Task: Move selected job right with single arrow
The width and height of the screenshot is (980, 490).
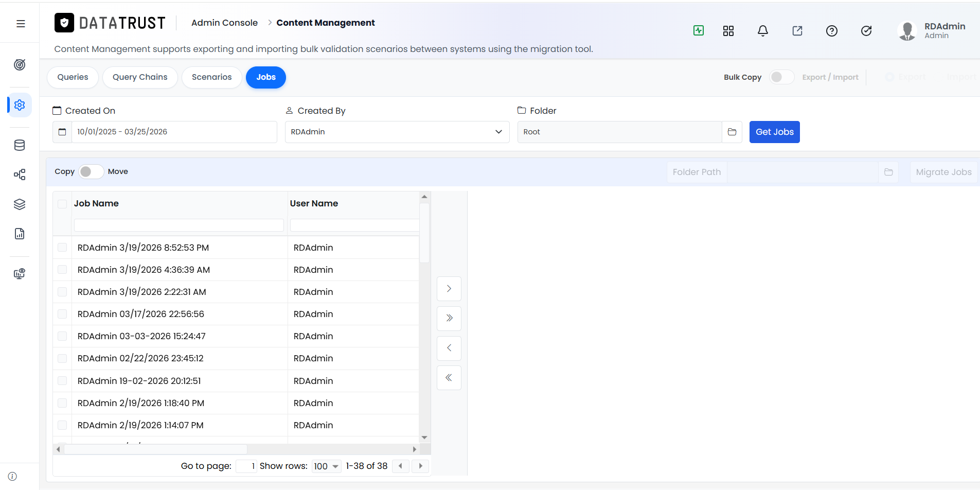Action: (x=449, y=289)
